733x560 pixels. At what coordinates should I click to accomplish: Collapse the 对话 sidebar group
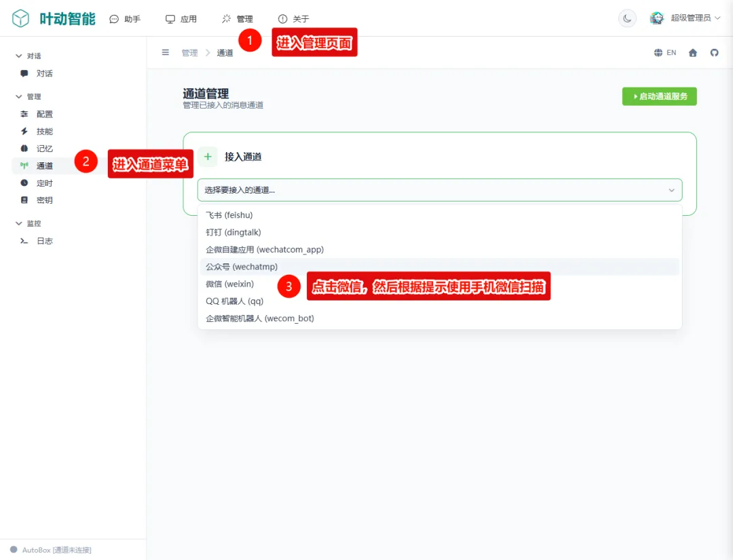[28, 56]
